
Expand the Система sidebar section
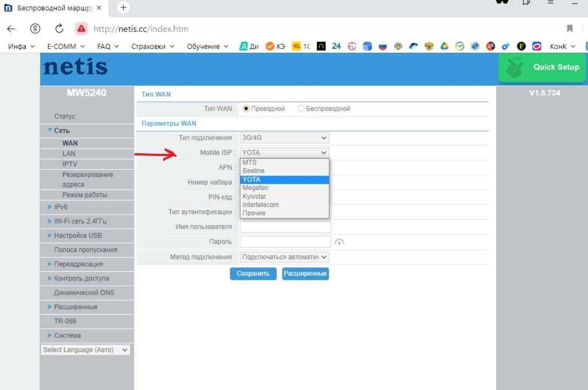click(x=67, y=336)
